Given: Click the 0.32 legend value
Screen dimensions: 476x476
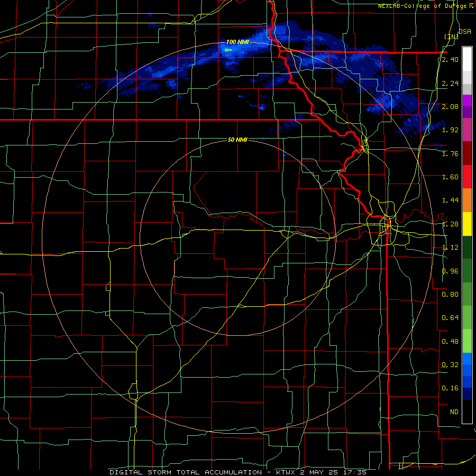Looking at the screenshot, I should click(x=450, y=365).
